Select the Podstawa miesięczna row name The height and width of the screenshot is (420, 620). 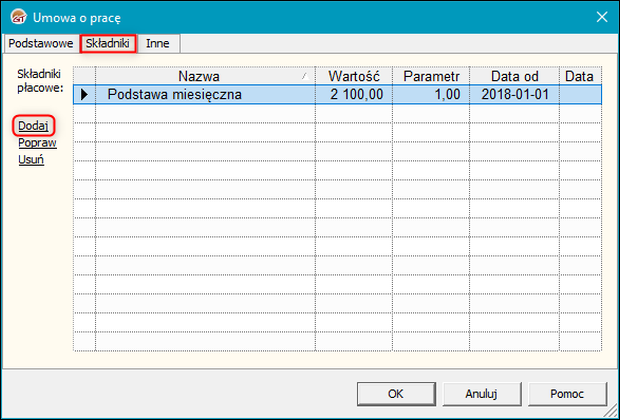pos(174,95)
